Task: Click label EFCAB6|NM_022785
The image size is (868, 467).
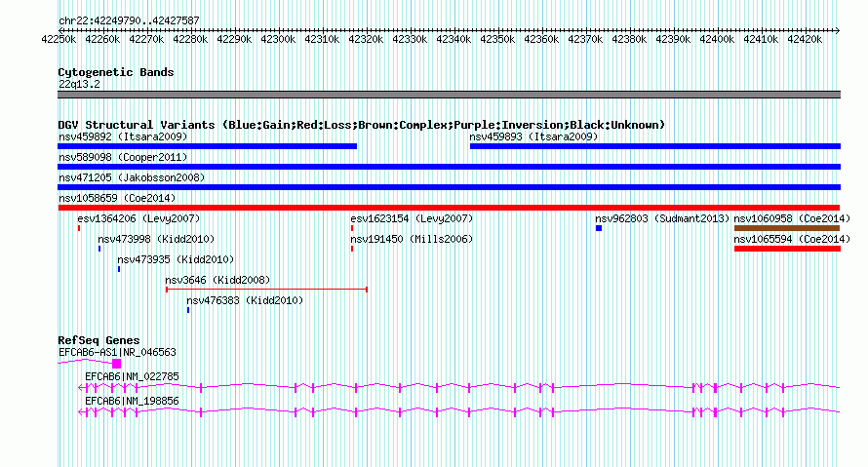Action: [x=132, y=376]
